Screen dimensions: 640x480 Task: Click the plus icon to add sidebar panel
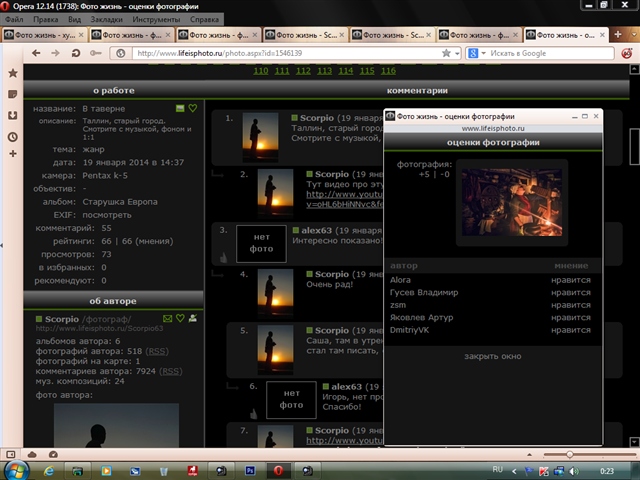13,154
